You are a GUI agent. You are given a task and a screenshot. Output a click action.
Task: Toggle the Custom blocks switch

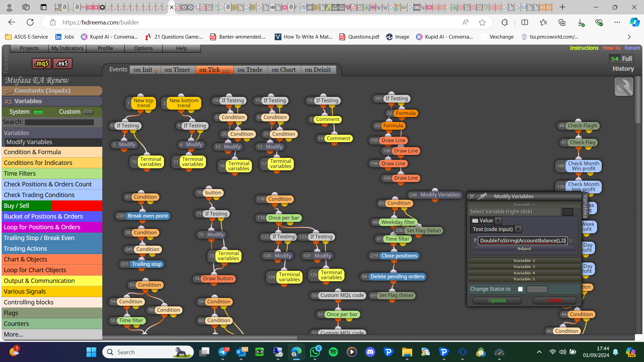point(89,112)
